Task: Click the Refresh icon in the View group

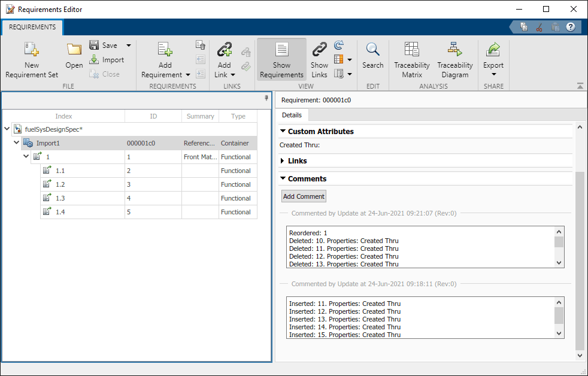Action: 339,46
